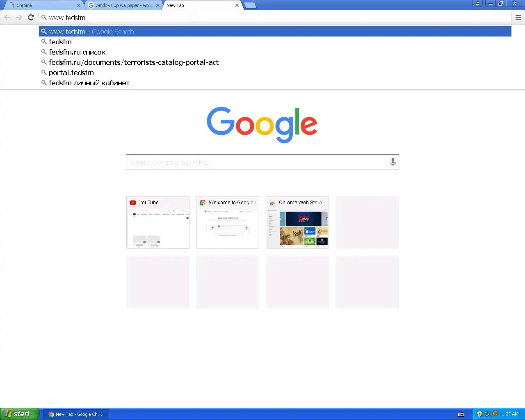
Task: Open a new tab with the new tab button
Action: [250, 5]
